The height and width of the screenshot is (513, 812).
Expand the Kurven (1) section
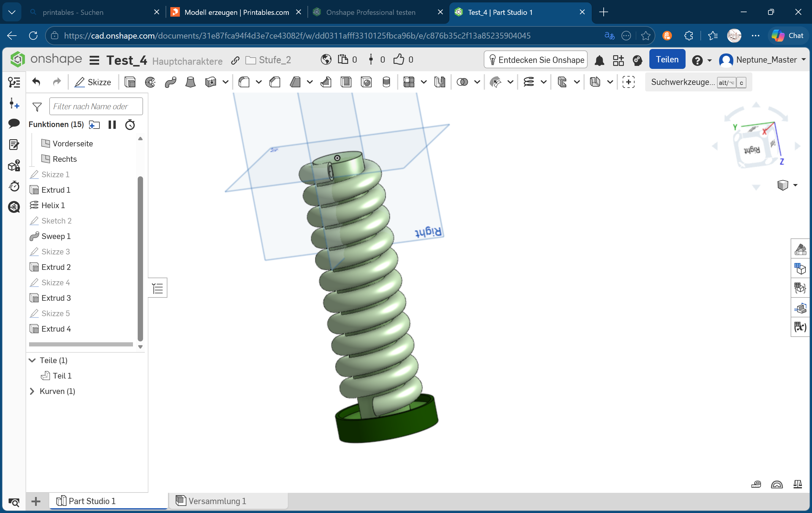32,391
